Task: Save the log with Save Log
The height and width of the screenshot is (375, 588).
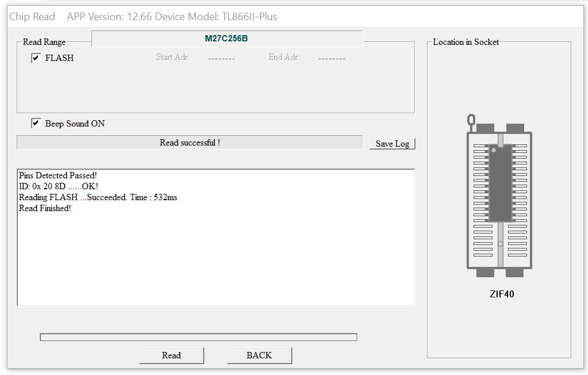Action: tap(392, 144)
